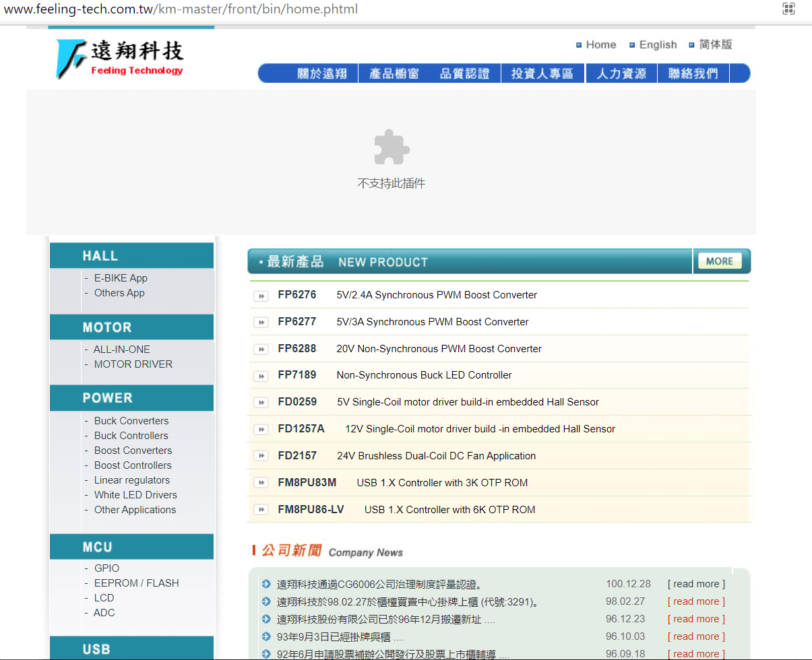Viewport: 812px width, 660px height.
Task: Select EEPROM / FLASH under MCU
Action: point(137,583)
